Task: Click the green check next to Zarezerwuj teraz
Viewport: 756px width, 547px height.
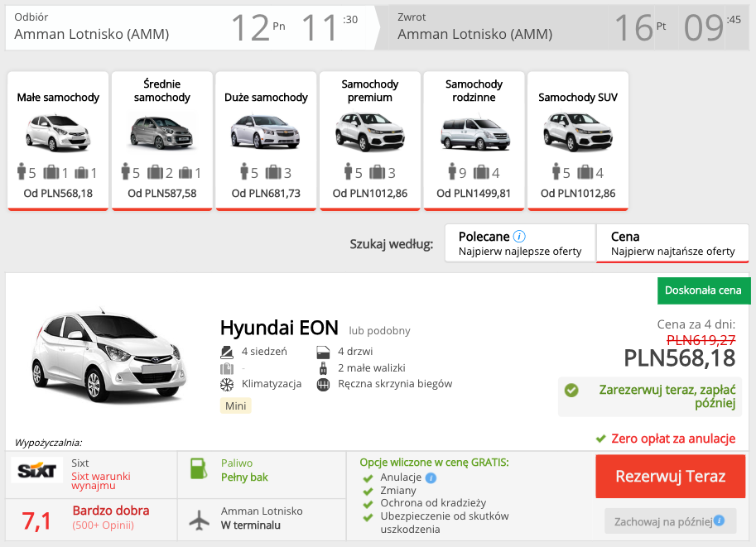Action: point(571,390)
